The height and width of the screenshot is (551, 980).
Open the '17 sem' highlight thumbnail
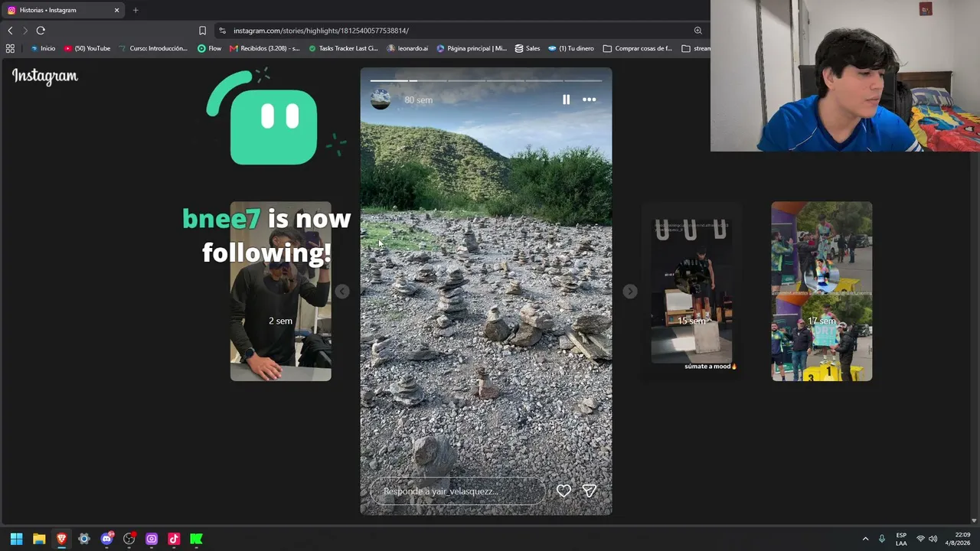pyautogui.click(x=822, y=291)
